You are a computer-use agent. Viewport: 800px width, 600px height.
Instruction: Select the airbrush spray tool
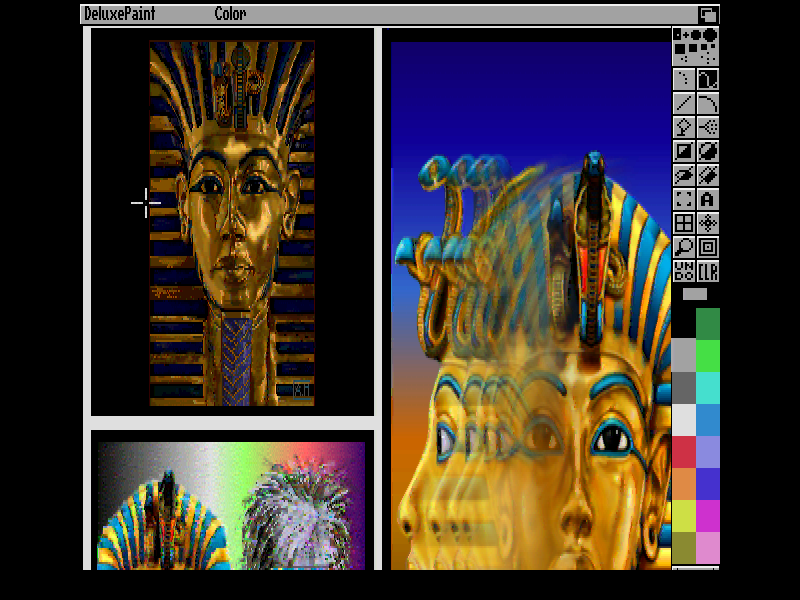tap(708, 127)
